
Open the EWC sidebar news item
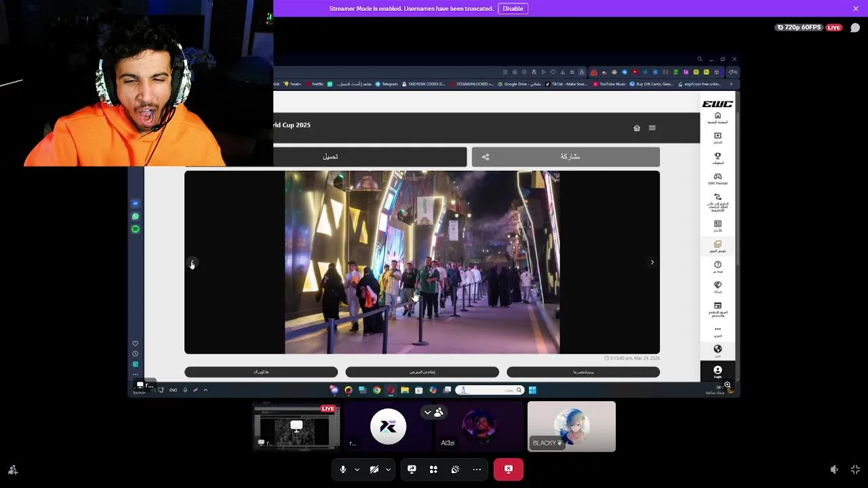(717, 226)
